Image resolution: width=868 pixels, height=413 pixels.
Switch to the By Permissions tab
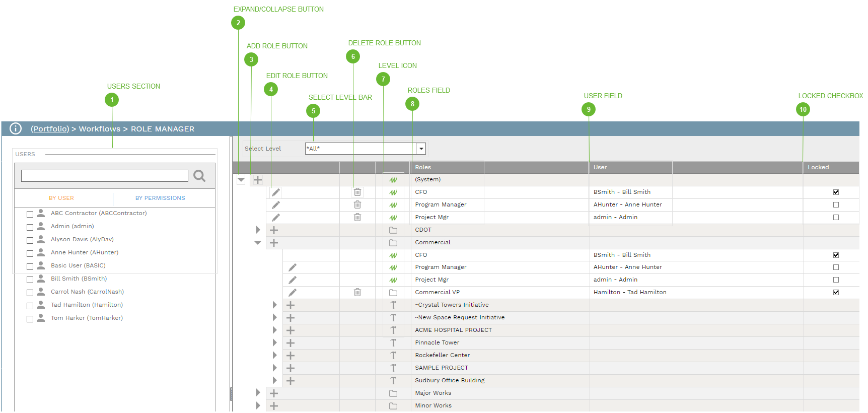[160, 198]
